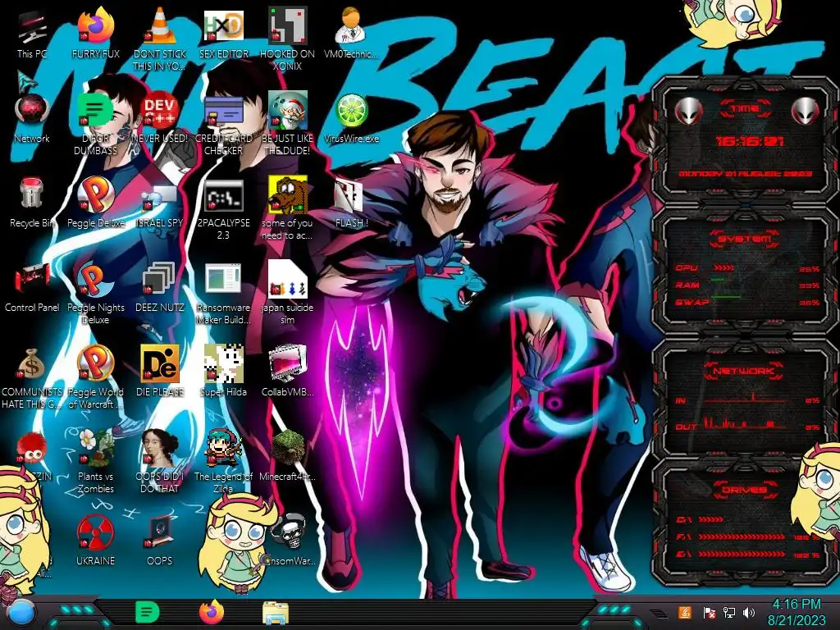Open network tray icon
The height and width of the screenshot is (630, 840).
pyautogui.click(x=729, y=613)
